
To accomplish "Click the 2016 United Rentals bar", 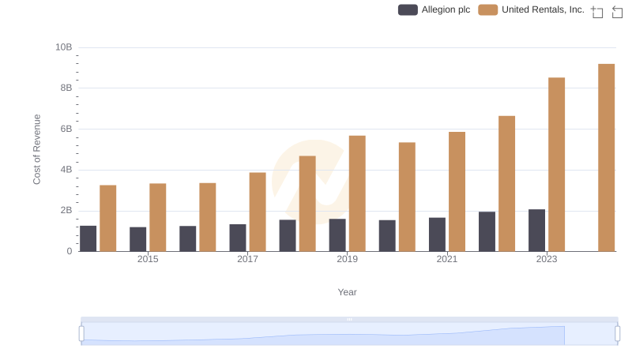I will [208, 217].
